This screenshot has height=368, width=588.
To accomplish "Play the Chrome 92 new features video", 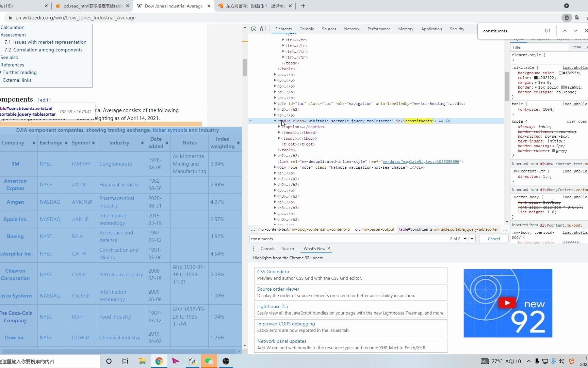I will (507, 303).
